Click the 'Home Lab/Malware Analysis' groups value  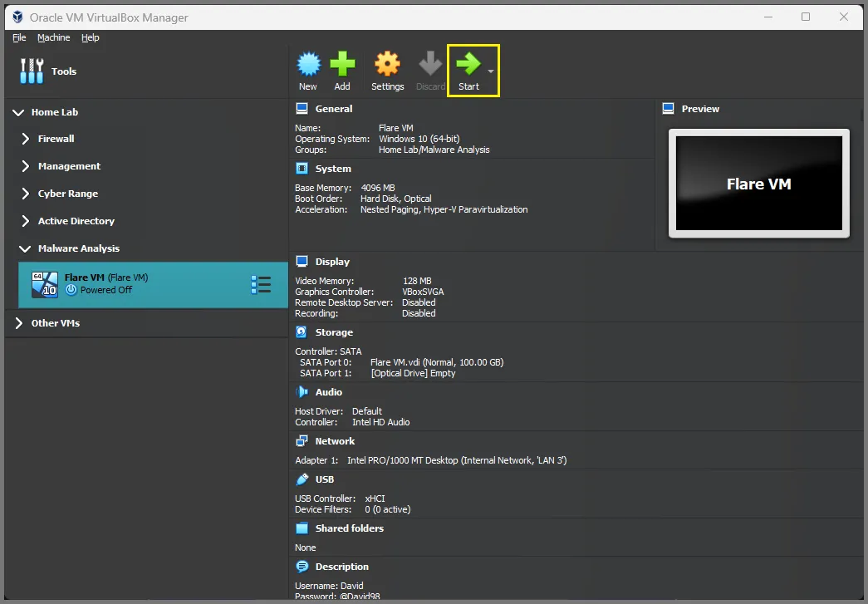(434, 150)
